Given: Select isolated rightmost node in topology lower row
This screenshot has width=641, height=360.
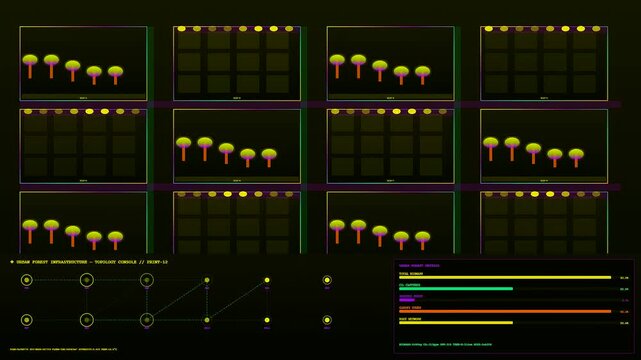Looking at the screenshot, I should tap(327, 320).
